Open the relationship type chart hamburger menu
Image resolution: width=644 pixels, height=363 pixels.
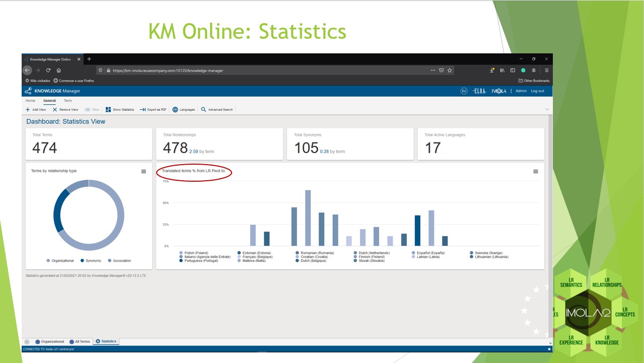(x=144, y=172)
